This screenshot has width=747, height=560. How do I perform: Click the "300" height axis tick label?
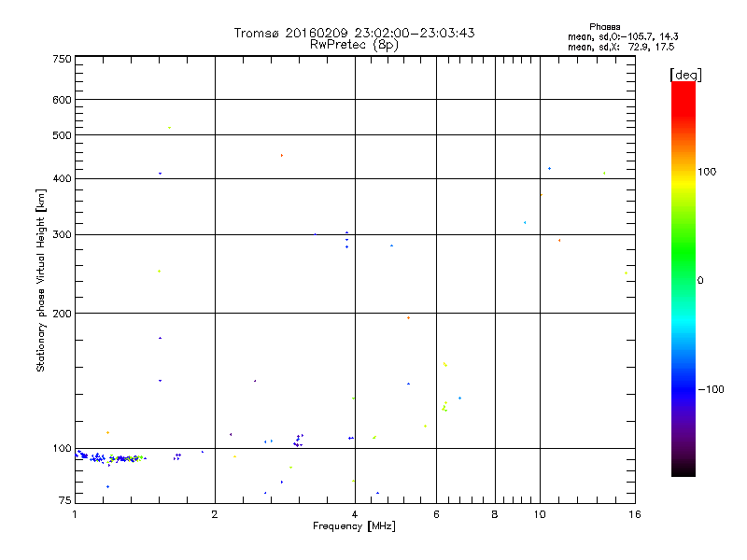(62, 235)
